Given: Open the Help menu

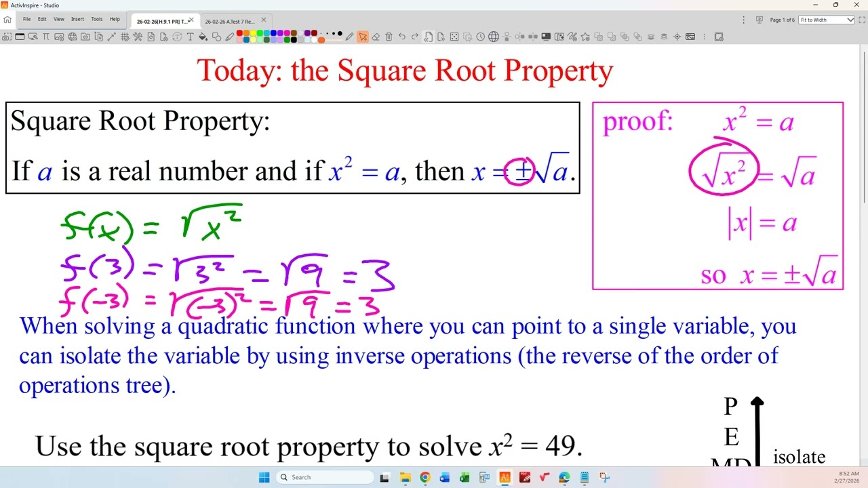Looking at the screenshot, I should 115,19.
